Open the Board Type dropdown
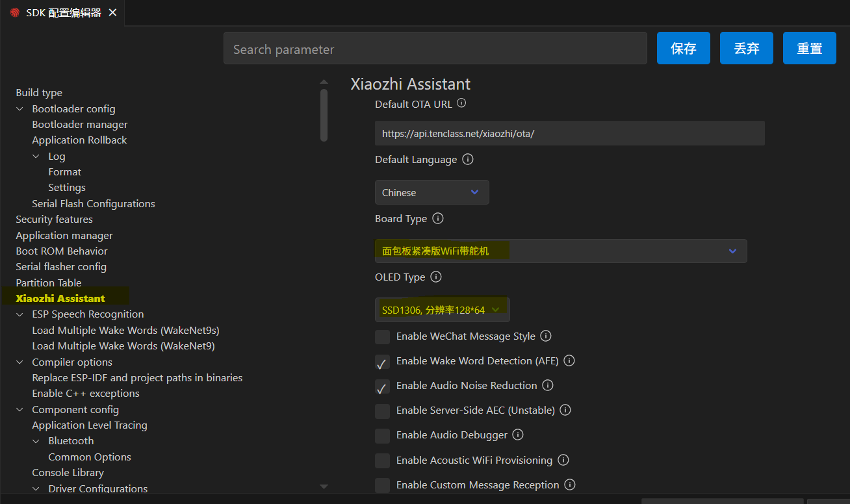 click(560, 251)
